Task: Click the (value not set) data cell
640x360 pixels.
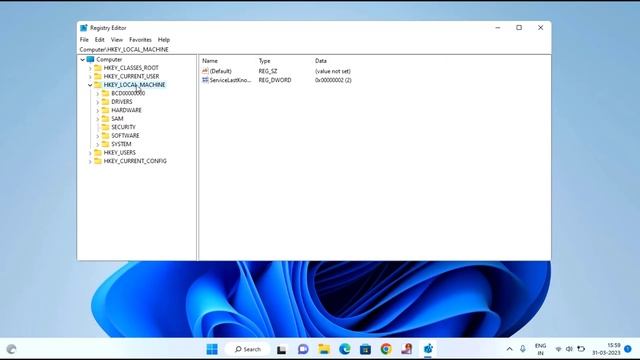Action: (333, 71)
